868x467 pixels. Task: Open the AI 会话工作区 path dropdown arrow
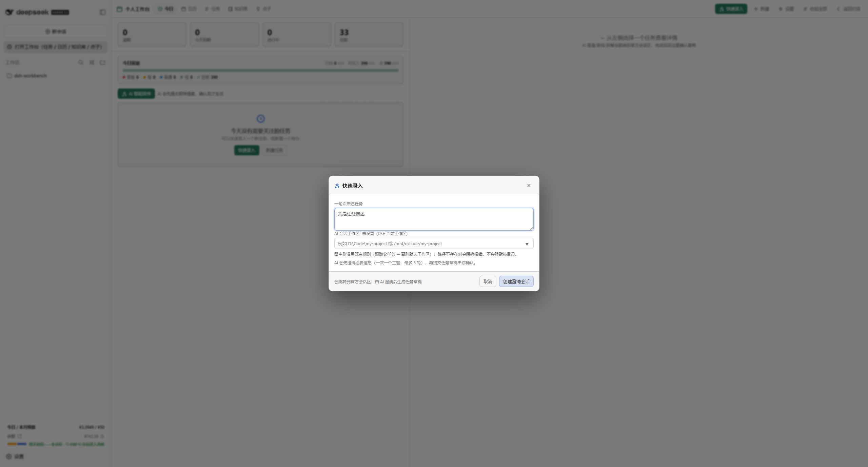coord(527,244)
